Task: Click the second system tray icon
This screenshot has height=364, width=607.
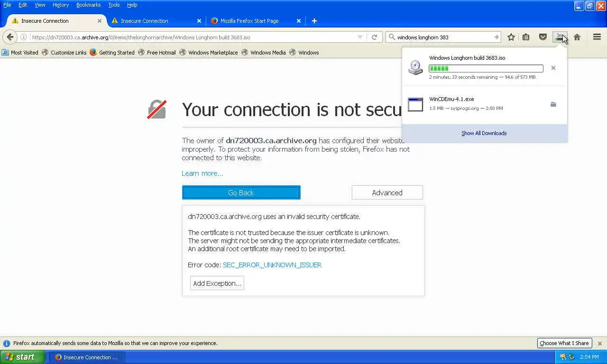Action: pyautogui.click(x=571, y=357)
